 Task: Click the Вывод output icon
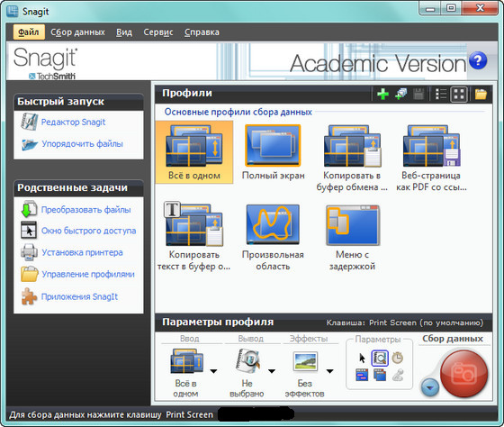(247, 361)
